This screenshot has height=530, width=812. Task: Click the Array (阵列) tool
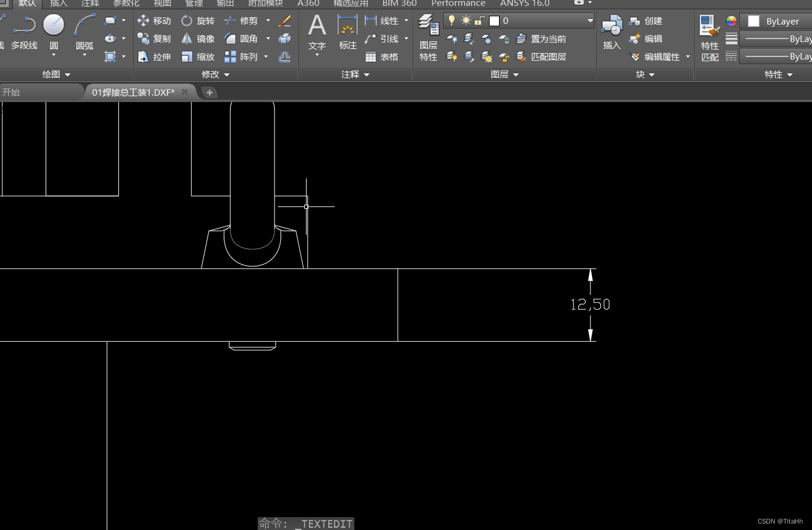(241, 57)
